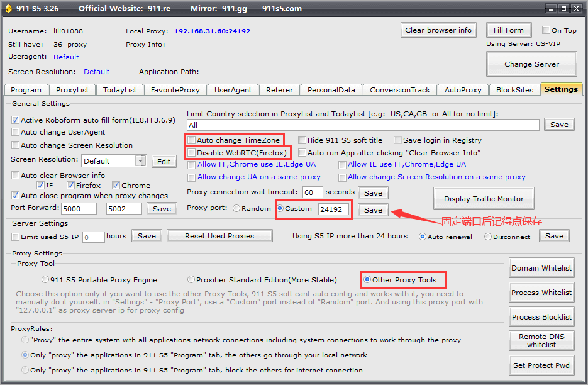Image resolution: width=588 pixels, height=385 pixels.
Task: Save the custom proxy port setting
Action: pyautogui.click(x=373, y=210)
